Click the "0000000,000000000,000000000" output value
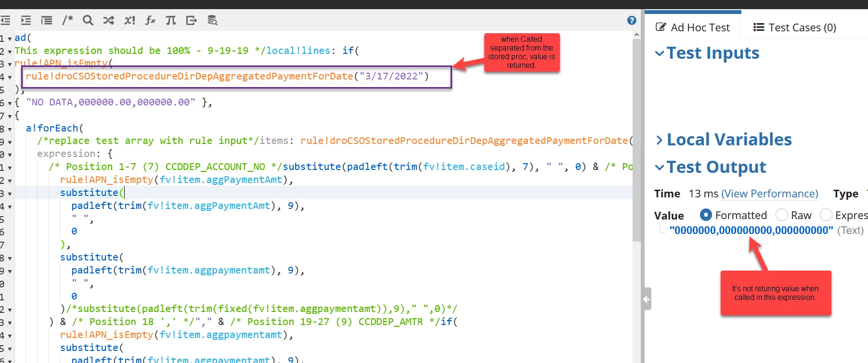Screen dimensions: 868x363 751,230
